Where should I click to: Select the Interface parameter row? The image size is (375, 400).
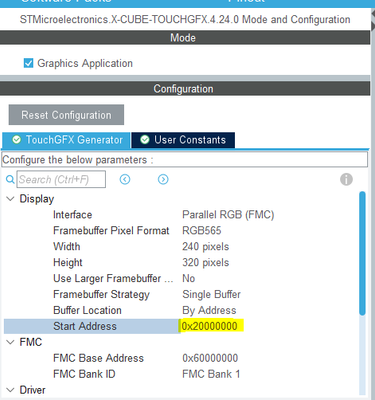pyautogui.click(x=181, y=215)
